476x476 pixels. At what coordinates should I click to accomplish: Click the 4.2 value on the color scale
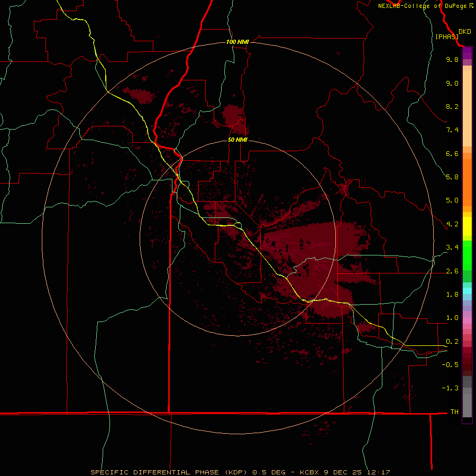pos(452,224)
